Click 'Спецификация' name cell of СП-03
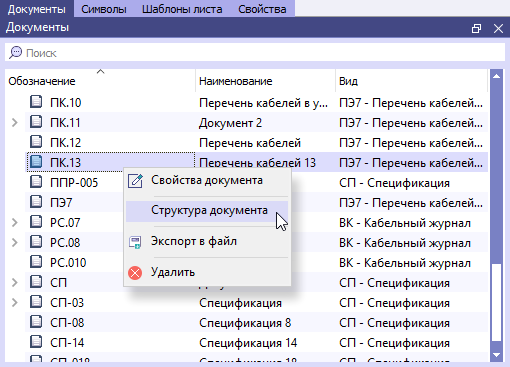Viewport: 510px width, 367px height. tap(240, 303)
